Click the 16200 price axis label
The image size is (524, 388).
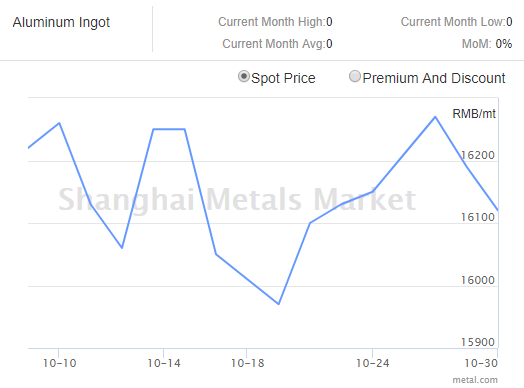pyautogui.click(x=478, y=155)
